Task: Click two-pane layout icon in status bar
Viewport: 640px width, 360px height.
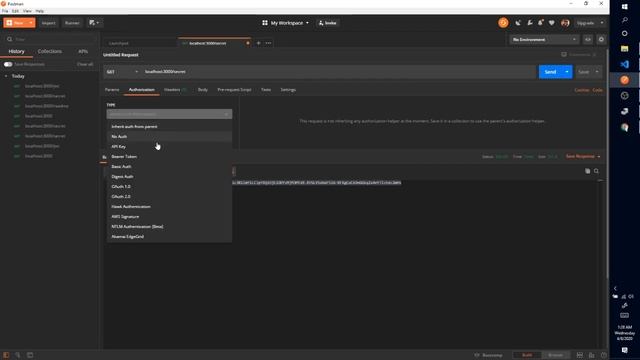Action: (580, 355)
